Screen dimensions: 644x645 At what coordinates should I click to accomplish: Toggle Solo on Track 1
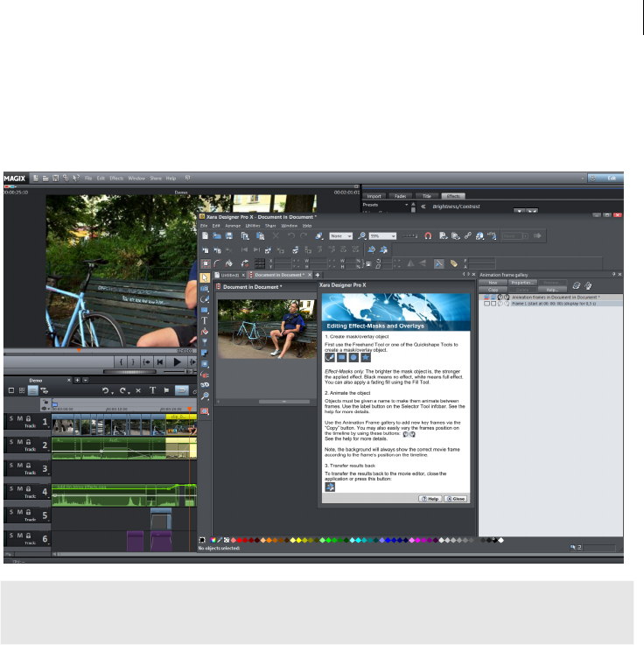point(11,418)
